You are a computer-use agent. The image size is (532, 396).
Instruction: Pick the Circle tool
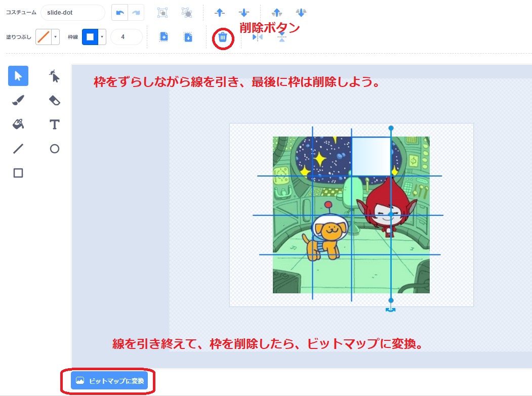[54, 149]
